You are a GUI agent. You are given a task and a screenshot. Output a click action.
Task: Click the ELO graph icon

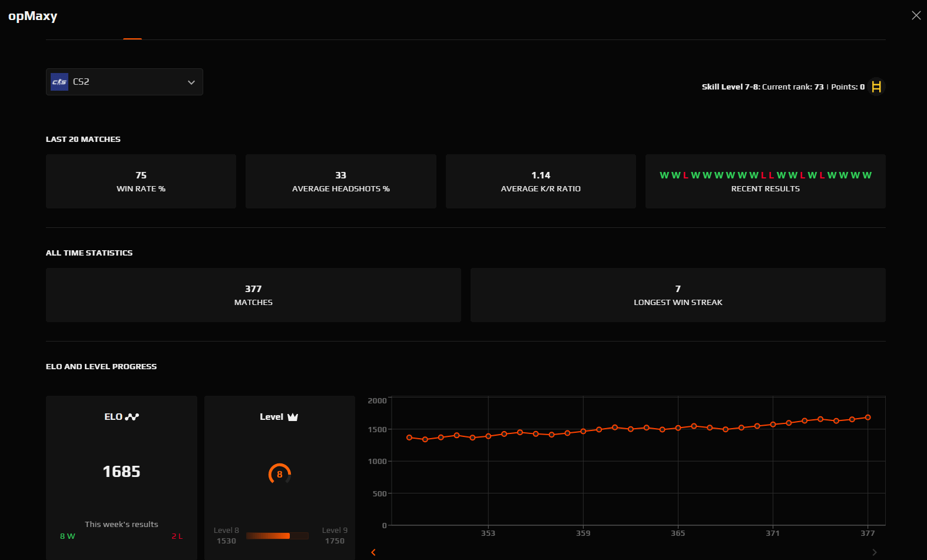132,417
